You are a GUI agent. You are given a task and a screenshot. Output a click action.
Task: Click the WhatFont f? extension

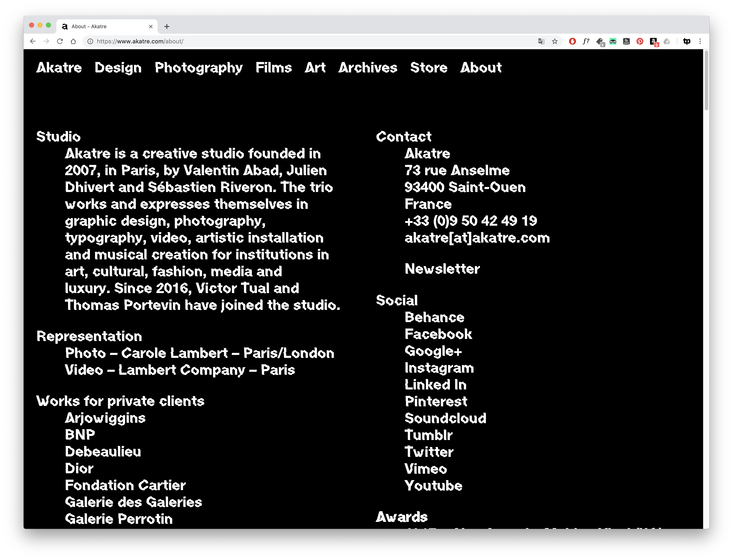coord(586,41)
